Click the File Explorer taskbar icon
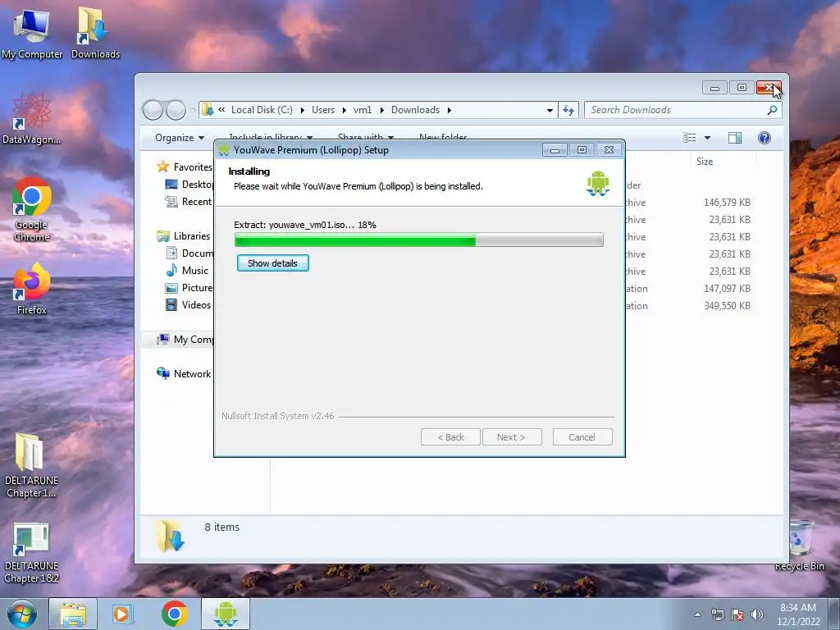Viewport: 840px width, 630px height. click(73, 614)
